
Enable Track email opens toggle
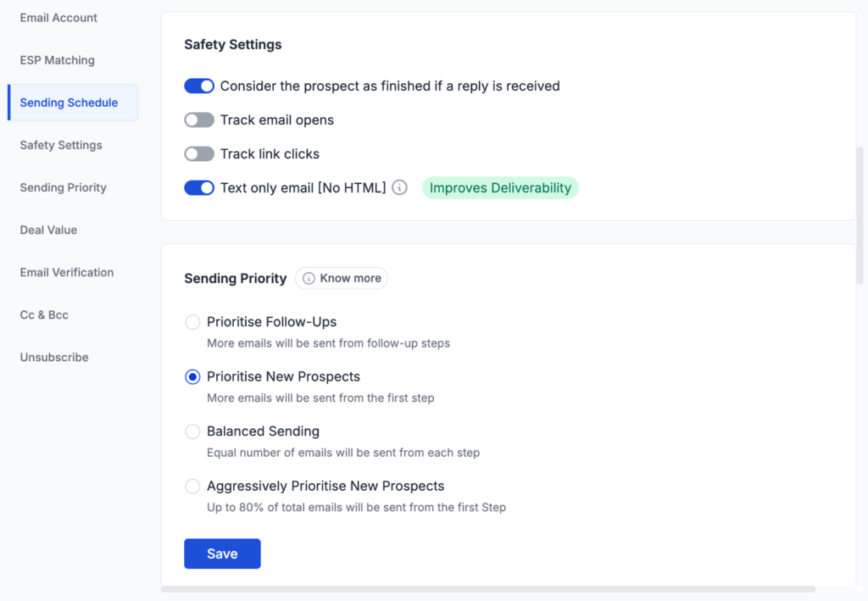[x=199, y=120]
